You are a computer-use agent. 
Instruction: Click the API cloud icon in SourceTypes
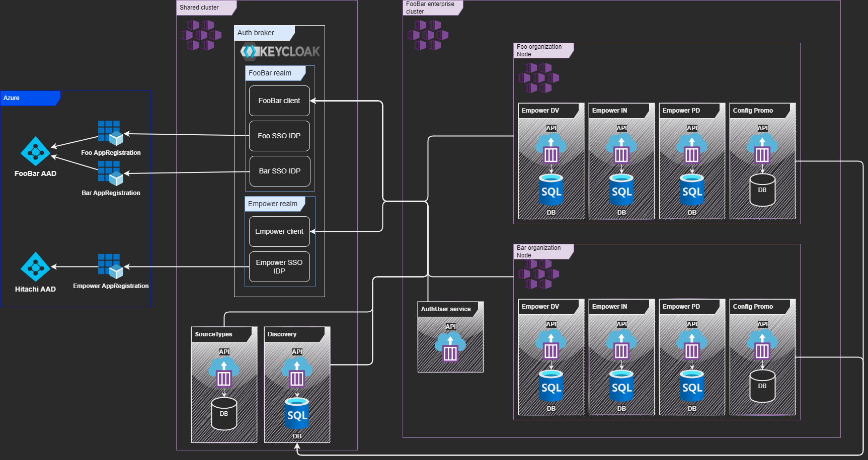pos(224,372)
